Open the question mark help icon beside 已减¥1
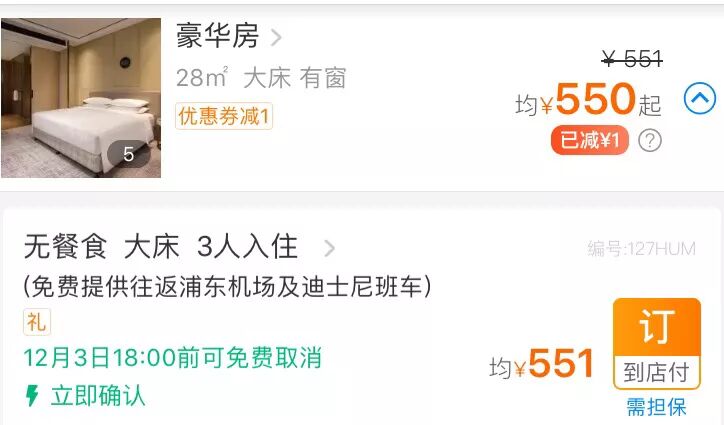Screen dimensions: 724x425 pos(650,140)
